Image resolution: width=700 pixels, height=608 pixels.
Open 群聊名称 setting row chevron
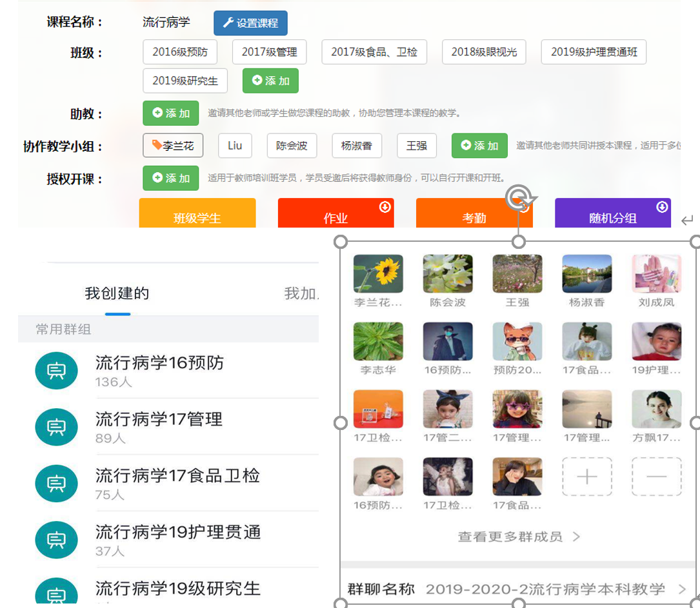pos(682,589)
